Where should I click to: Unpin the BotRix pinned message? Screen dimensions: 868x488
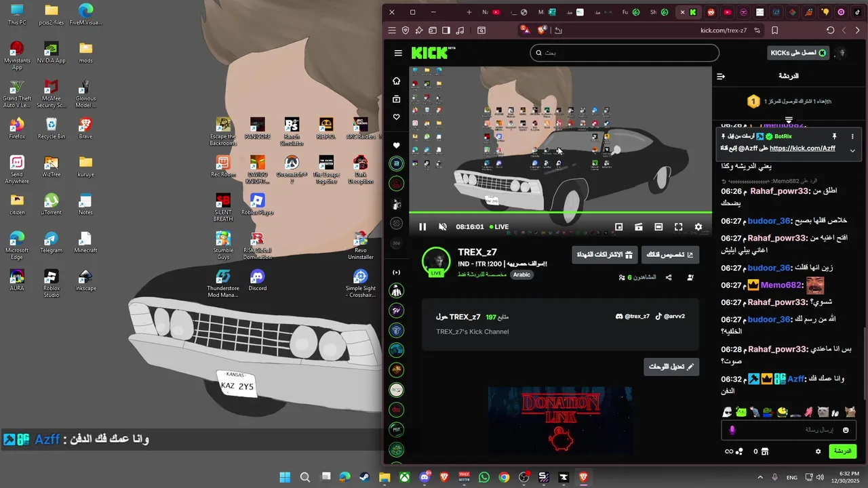click(x=834, y=136)
